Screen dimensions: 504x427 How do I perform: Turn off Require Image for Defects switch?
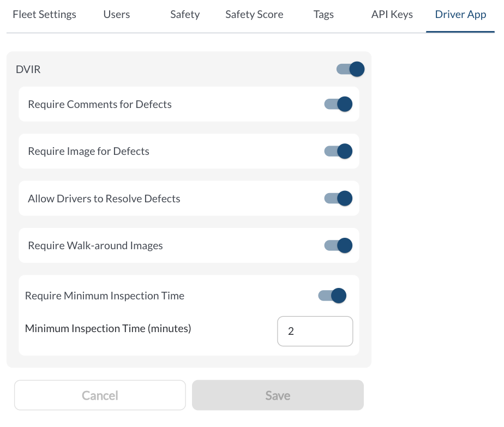tap(338, 151)
